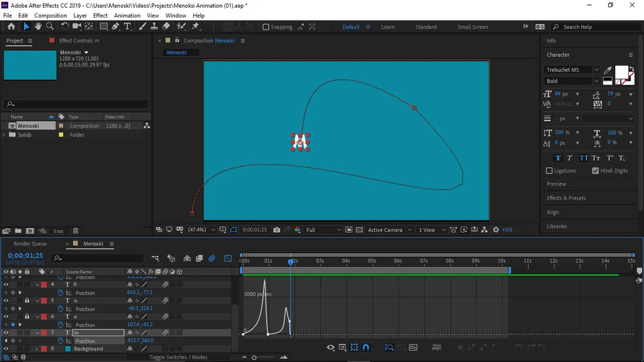Open the Full resolution dropdown
The width and height of the screenshot is (644, 362).
coord(323,230)
